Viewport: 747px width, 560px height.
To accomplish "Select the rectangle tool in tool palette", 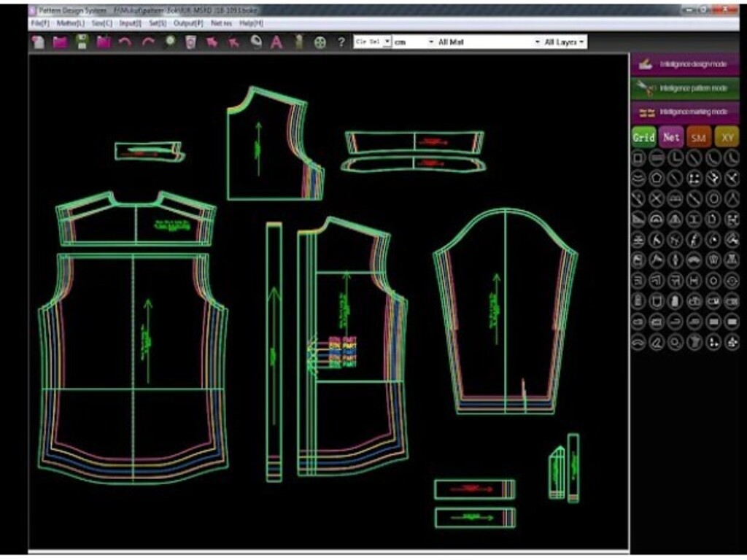I will pyautogui.click(x=638, y=157).
